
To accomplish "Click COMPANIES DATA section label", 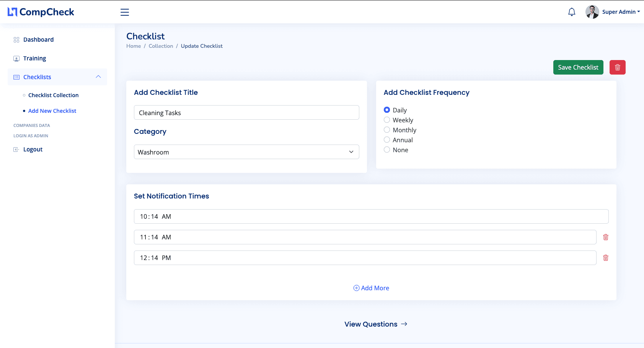I will click(32, 125).
